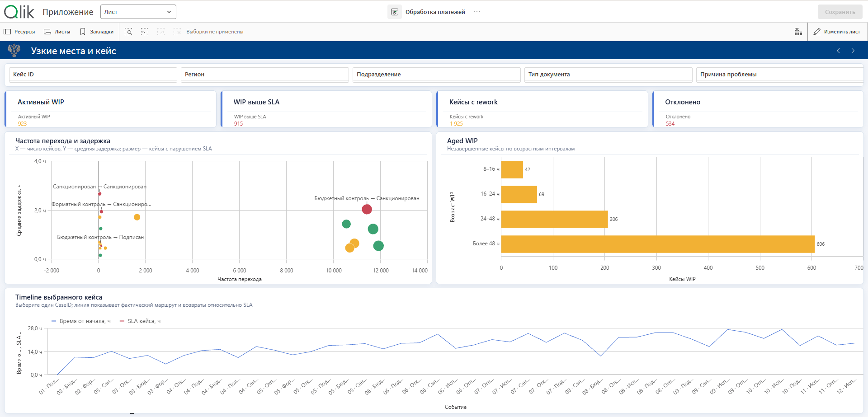
Task: Open the Регион filter pane
Action: point(265,75)
